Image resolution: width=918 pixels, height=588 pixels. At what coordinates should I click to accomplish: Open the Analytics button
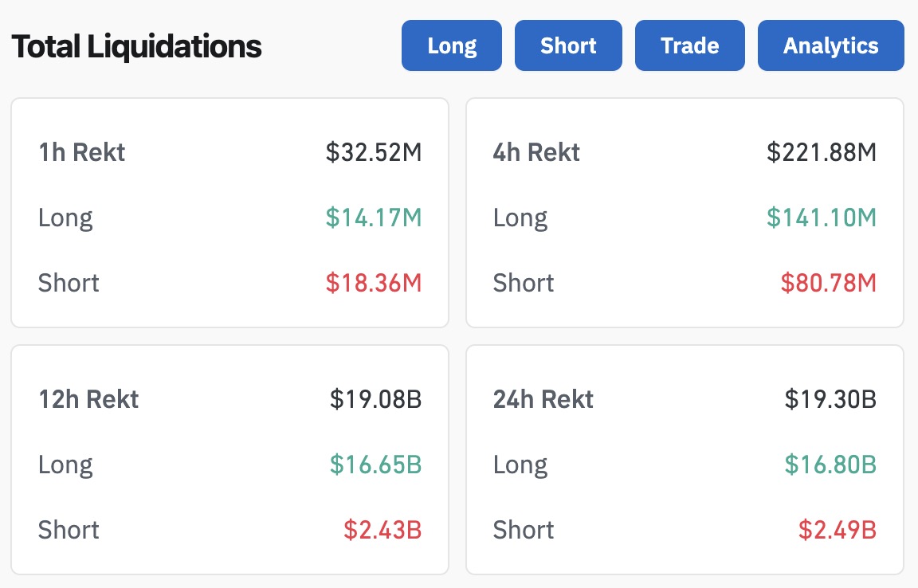click(830, 45)
